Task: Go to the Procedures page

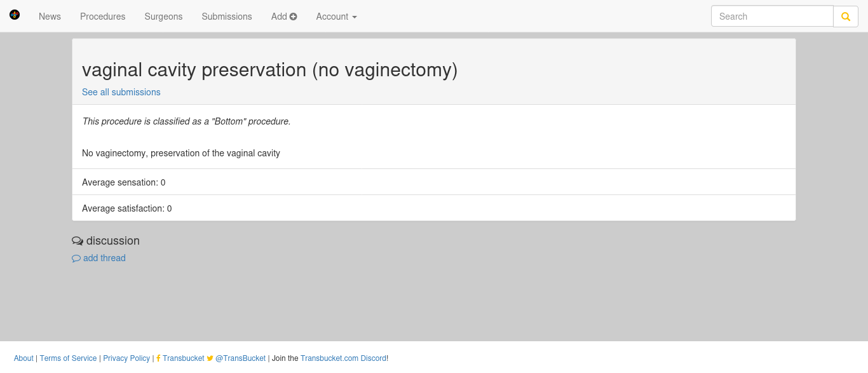Action: coord(103,17)
